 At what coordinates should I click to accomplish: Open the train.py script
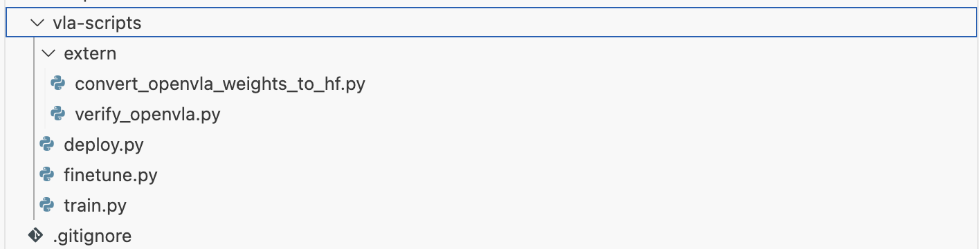coord(95,206)
